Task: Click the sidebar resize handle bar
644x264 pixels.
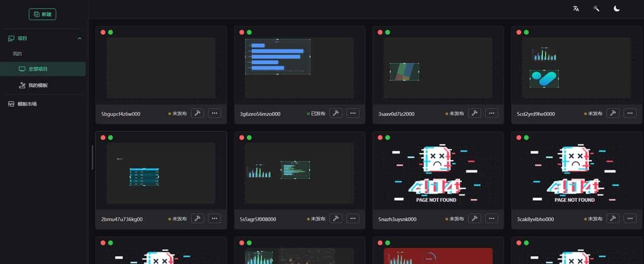Action: click(92, 157)
